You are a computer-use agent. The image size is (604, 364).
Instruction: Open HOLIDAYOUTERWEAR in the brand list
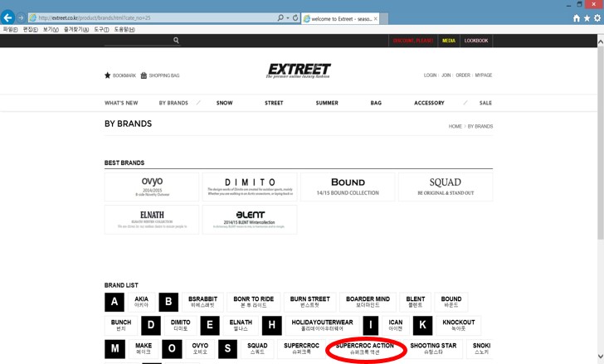click(323, 326)
